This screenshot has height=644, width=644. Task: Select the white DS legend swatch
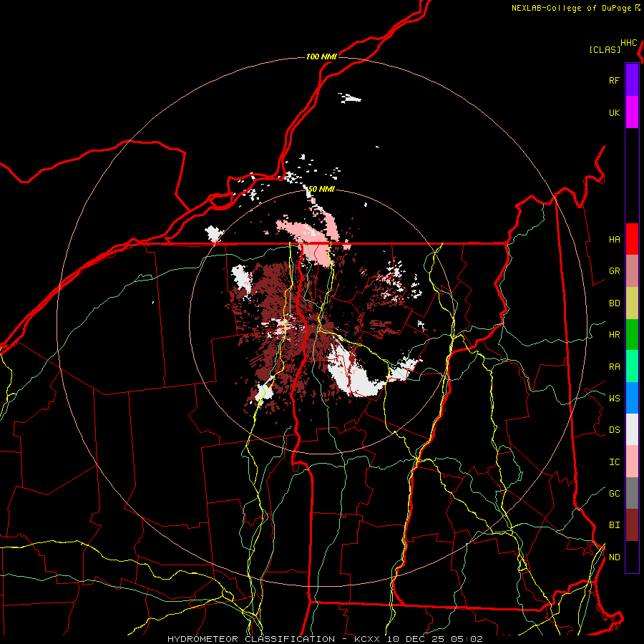(632, 429)
